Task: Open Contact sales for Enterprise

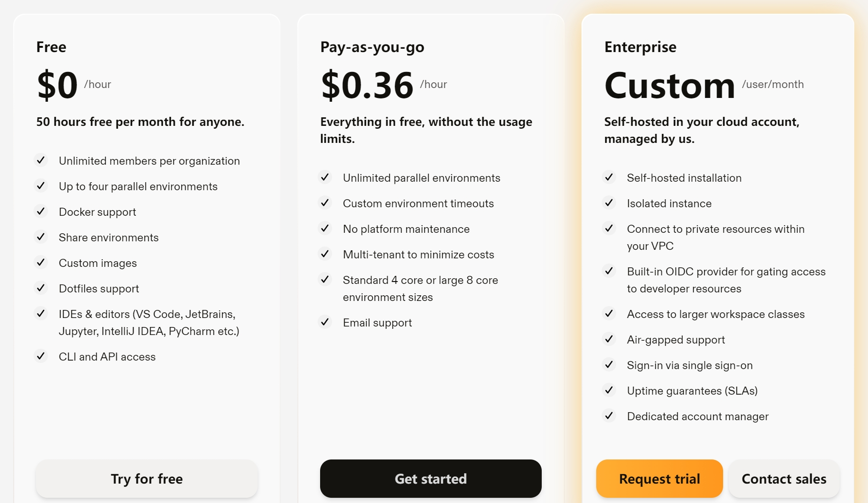Action: click(x=784, y=478)
